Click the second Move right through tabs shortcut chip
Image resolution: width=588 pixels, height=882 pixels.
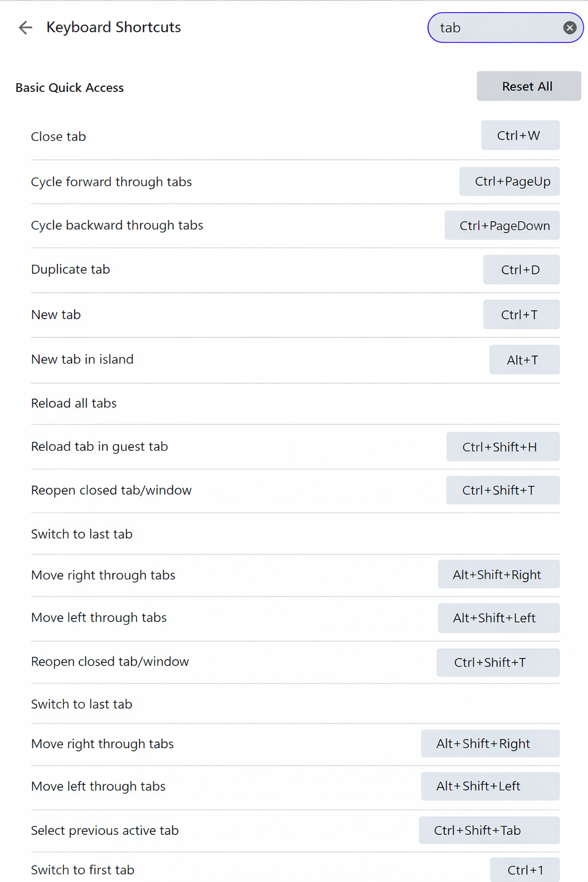[x=490, y=743]
